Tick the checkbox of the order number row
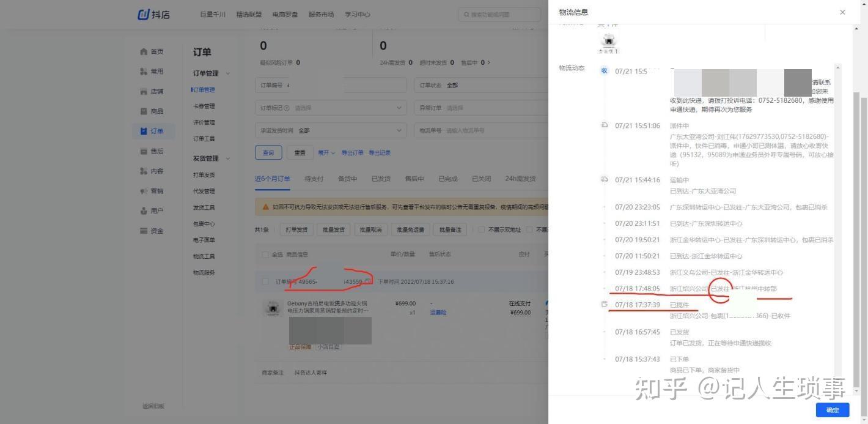 265,281
